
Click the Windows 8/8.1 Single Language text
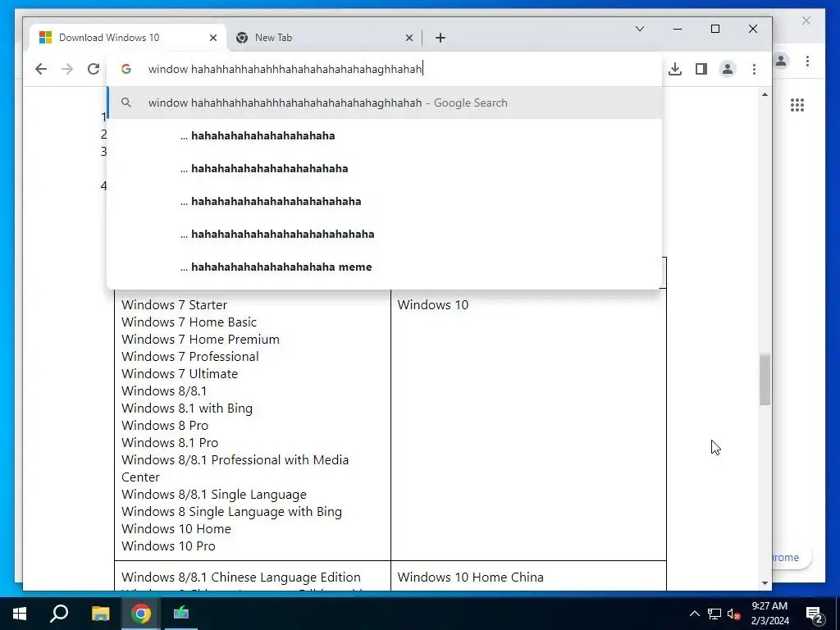pos(214,495)
